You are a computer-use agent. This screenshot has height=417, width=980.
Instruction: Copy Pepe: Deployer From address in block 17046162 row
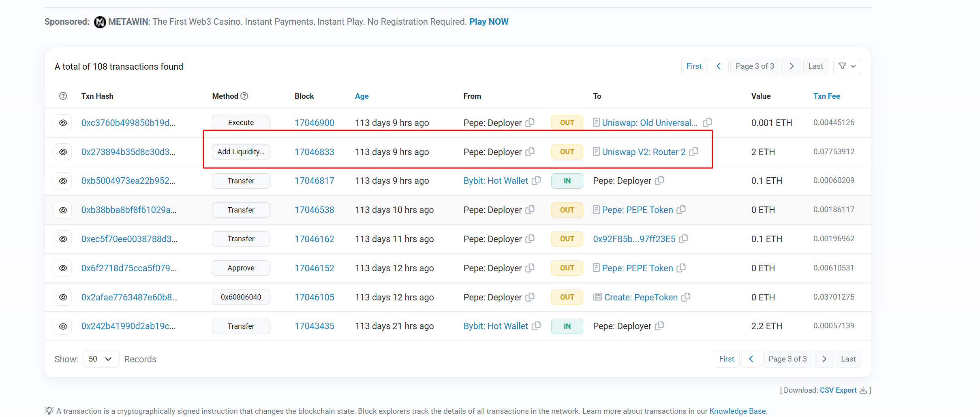click(530, 238)
